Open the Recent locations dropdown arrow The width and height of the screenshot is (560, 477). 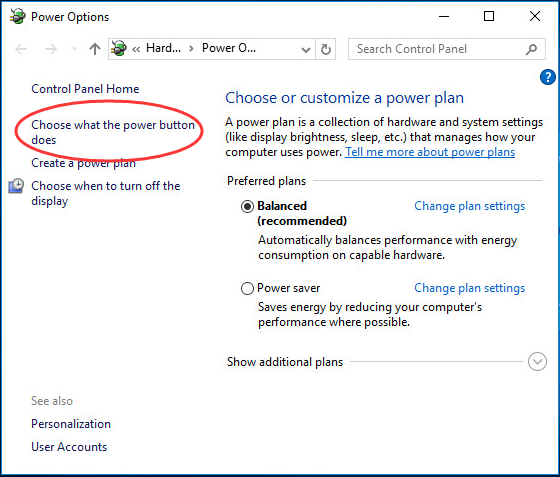(x=74, y=49)
